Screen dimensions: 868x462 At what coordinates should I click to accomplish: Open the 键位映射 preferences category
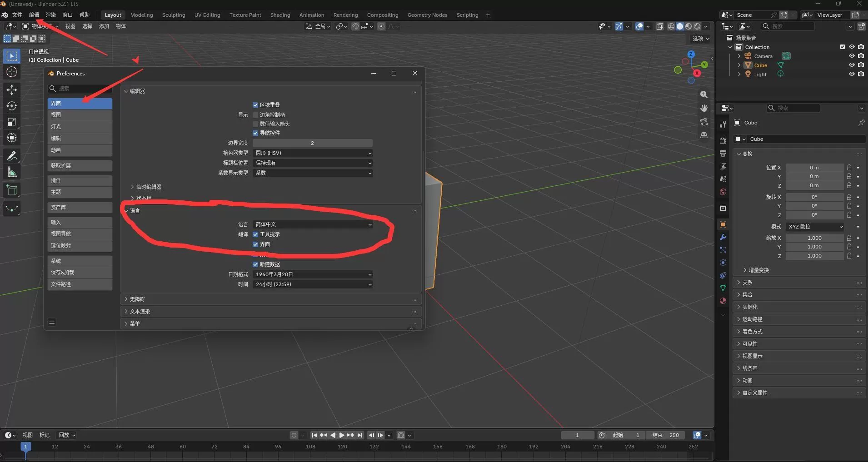[x=80, y=246]
